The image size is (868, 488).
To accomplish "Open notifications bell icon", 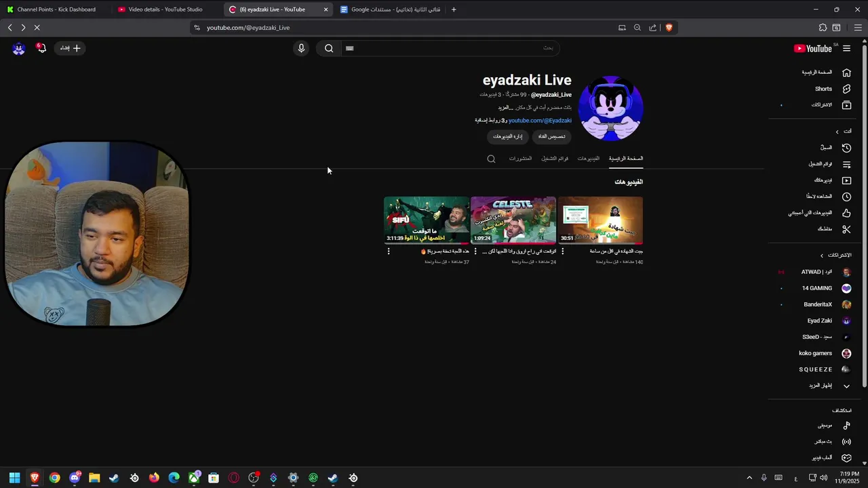I will 41,48.
